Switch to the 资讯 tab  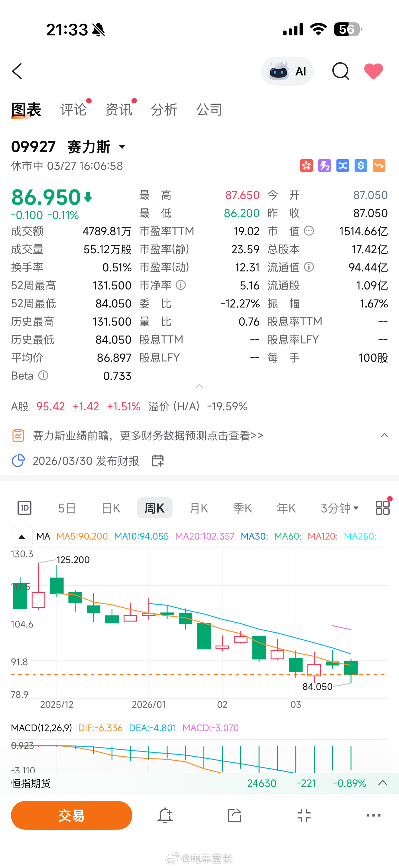click(x=119, y=110)
